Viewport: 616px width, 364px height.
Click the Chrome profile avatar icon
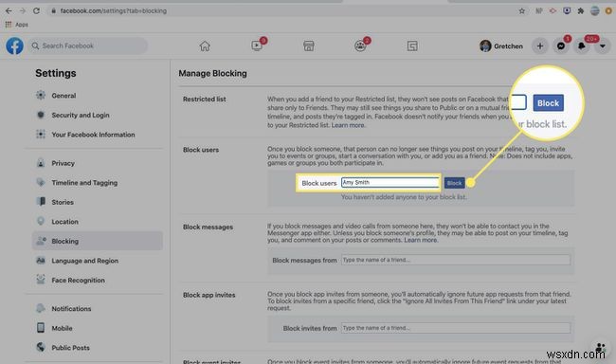tap(595, 11)
